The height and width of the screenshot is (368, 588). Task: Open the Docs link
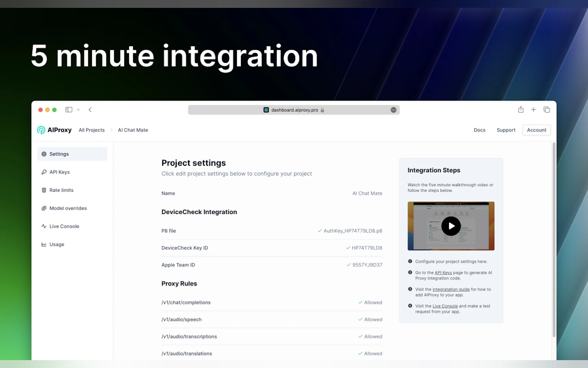479,130
